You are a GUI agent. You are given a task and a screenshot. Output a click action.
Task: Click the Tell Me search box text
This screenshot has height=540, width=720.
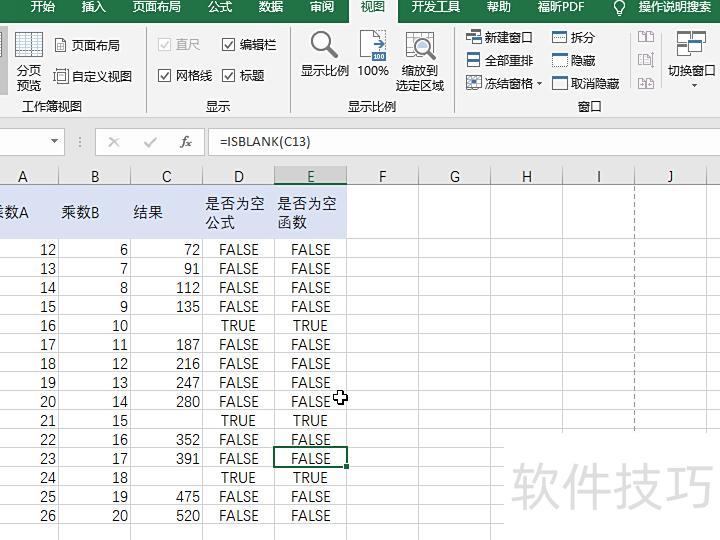(x=675, y=7)
